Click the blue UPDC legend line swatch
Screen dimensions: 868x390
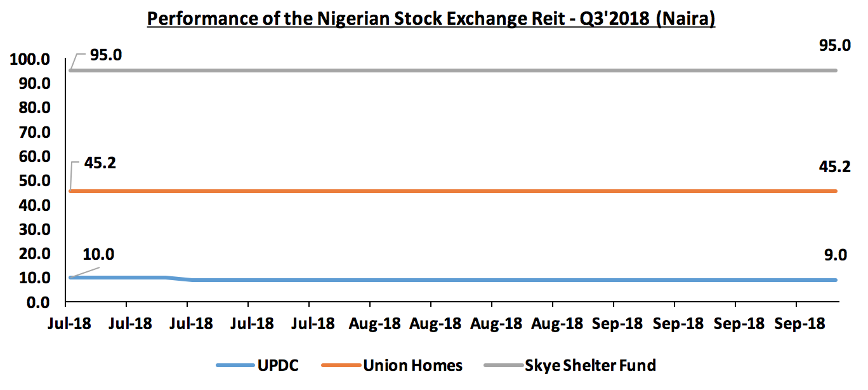coord(235,365)
